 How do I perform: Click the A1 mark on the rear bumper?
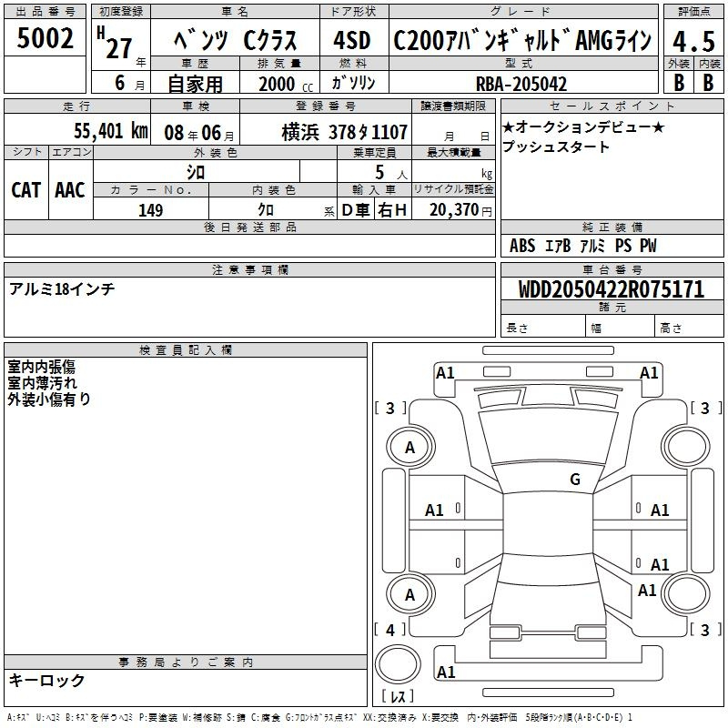pos(446,672)
